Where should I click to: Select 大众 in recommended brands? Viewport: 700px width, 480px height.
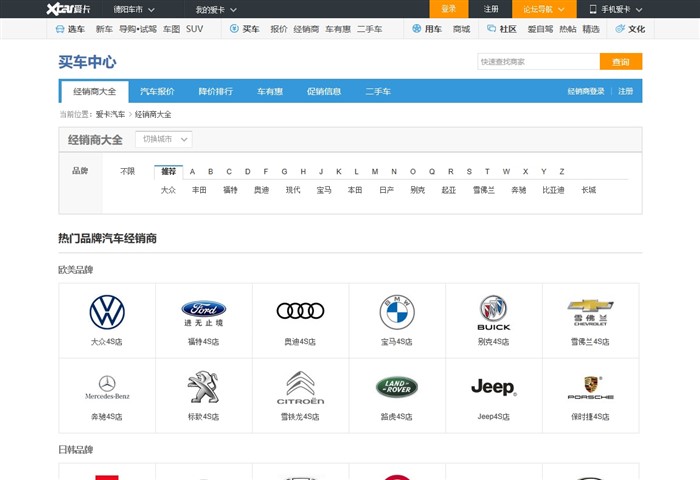click(x=168, y=190)
